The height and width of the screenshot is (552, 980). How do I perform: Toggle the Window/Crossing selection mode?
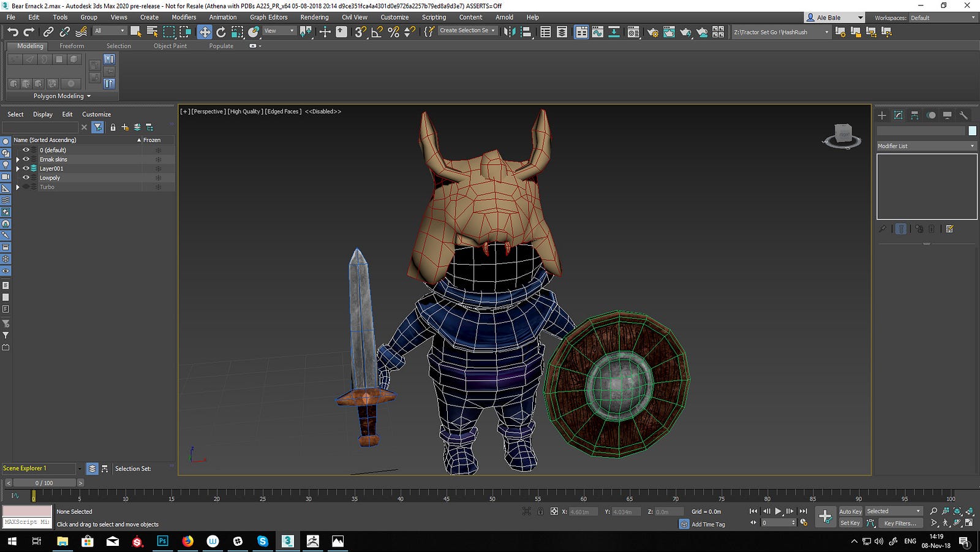coord(185,32)
